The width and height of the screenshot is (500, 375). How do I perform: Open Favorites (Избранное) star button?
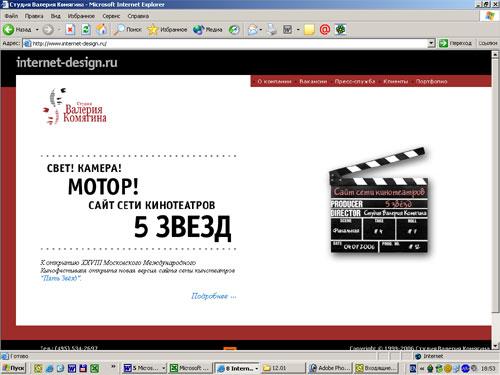[167, 30]
